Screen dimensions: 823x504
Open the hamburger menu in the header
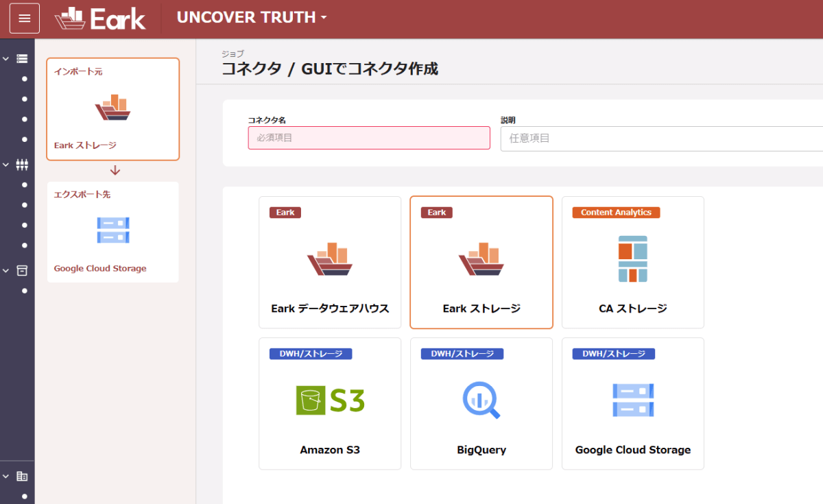click(x=25, y=19)
